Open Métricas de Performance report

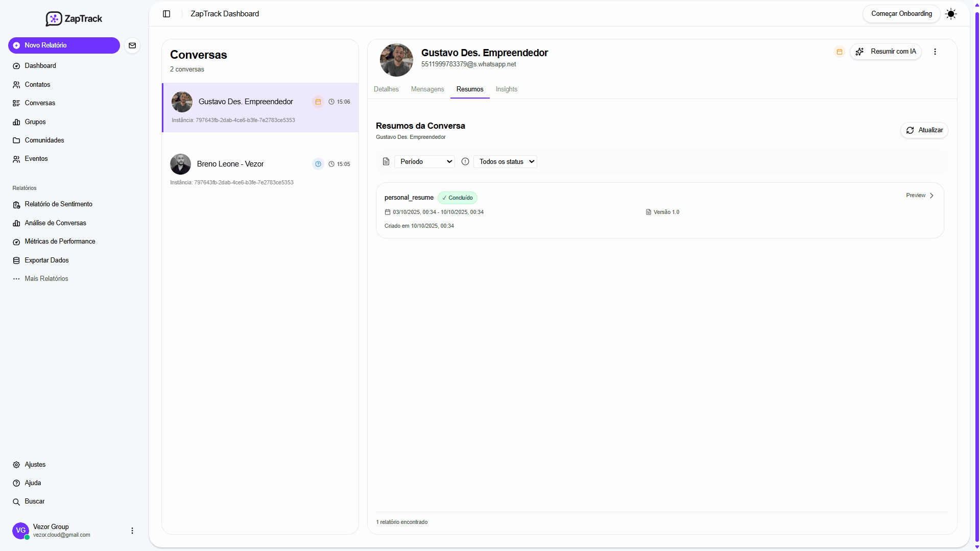(60, 242)
